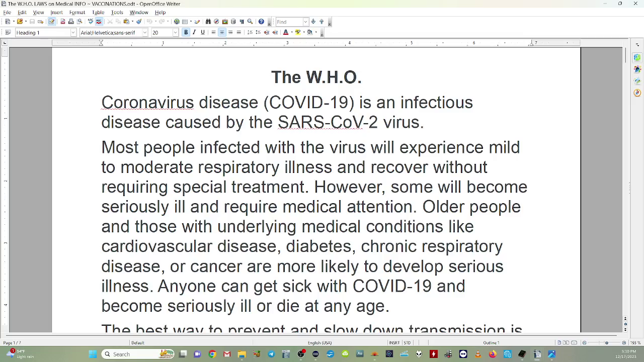Open the Format menu
644x362 pixels.
point(77,12)
